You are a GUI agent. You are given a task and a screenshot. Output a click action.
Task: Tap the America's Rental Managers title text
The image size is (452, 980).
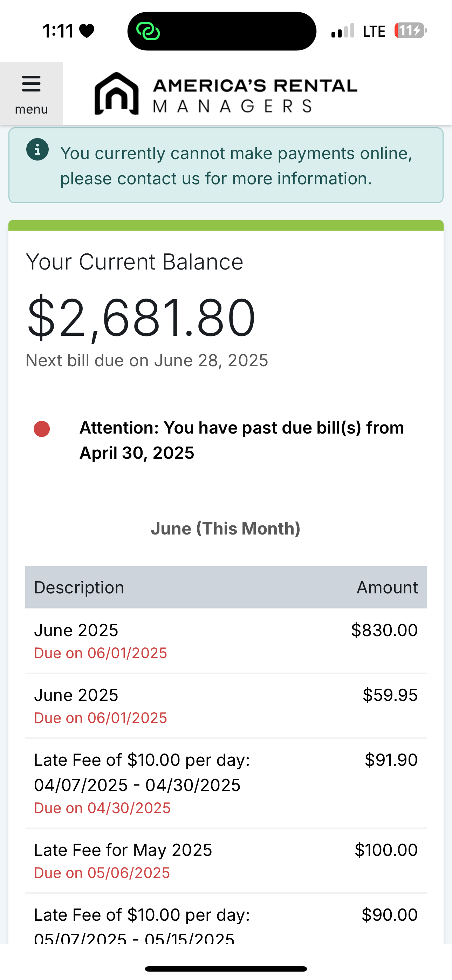(x=255, y=95)
